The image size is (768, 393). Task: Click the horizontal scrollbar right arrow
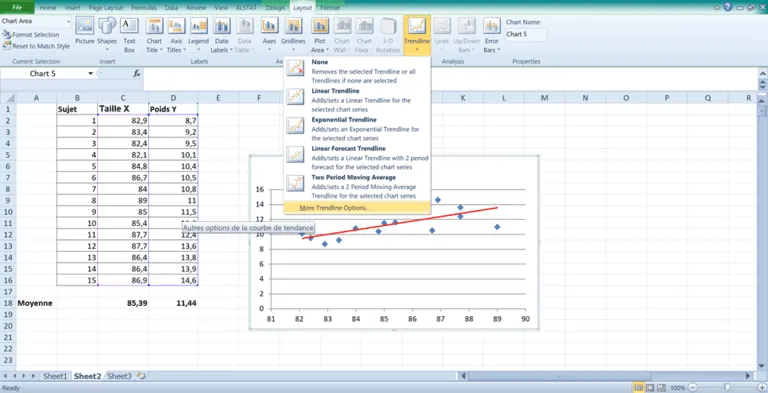(x=748, y=376)
